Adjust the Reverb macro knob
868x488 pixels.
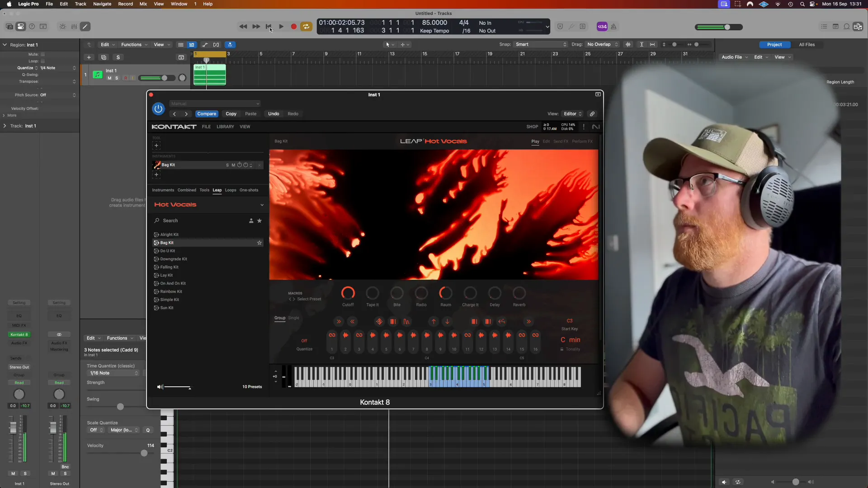(519, 293)
